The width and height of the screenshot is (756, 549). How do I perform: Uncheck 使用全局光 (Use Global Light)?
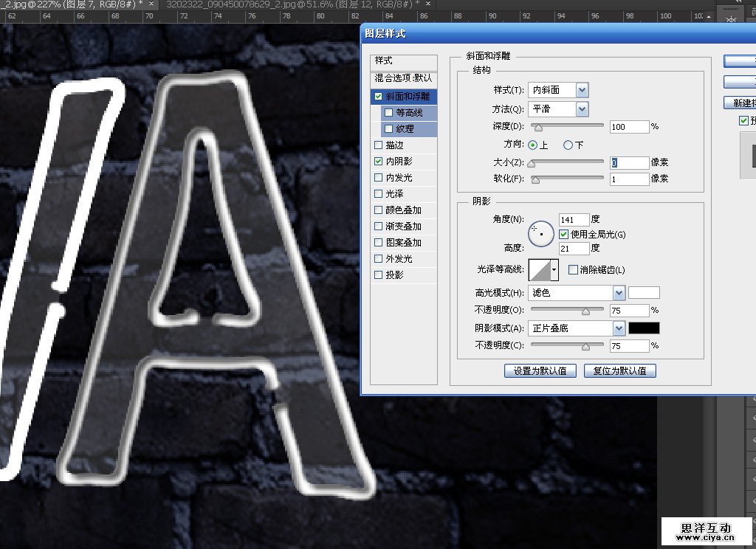point(564,234)
